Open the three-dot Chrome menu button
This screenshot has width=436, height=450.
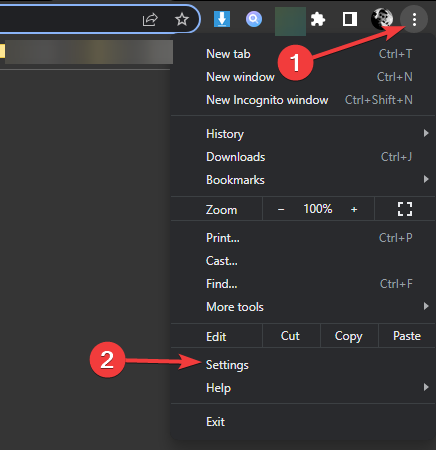[x=414, y=20]
